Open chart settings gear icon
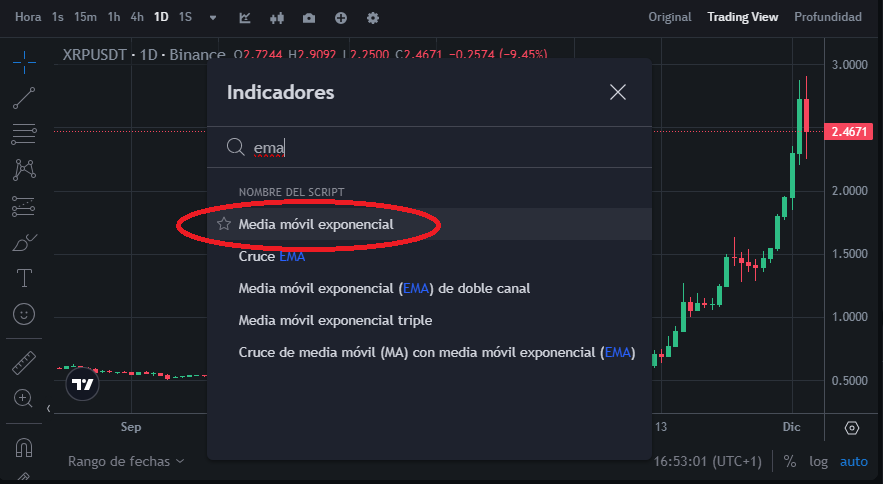The height and width of the screenshot is (484, 883). (373, 18)
